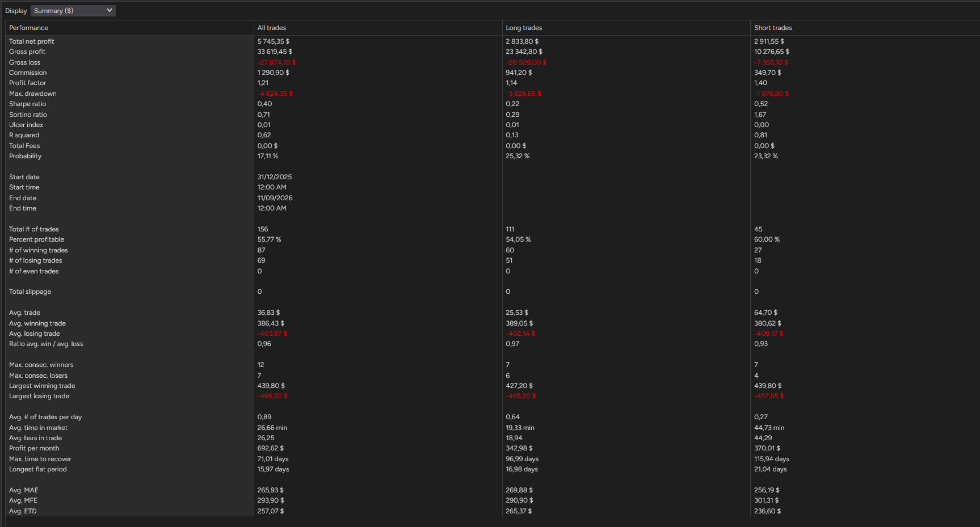Click gross profit value 33 619,45 $
This screenshot has height=527, width=980.
(275, 52)
